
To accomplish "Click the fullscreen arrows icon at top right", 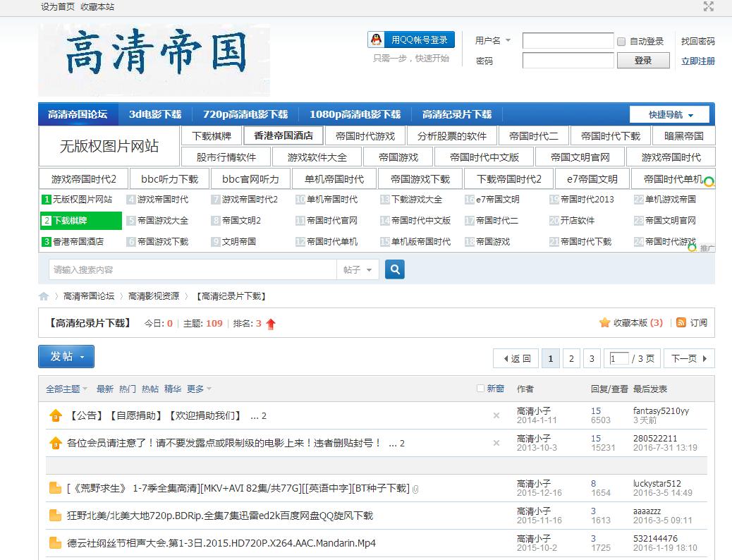I will [708, 8].
